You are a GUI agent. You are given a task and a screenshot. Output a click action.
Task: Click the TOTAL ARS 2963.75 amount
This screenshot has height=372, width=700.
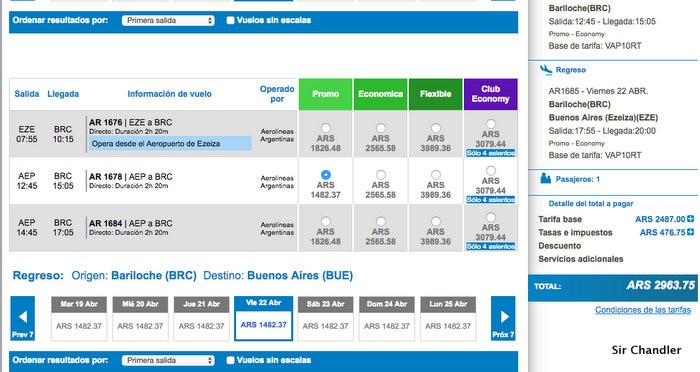coord(660,285)
